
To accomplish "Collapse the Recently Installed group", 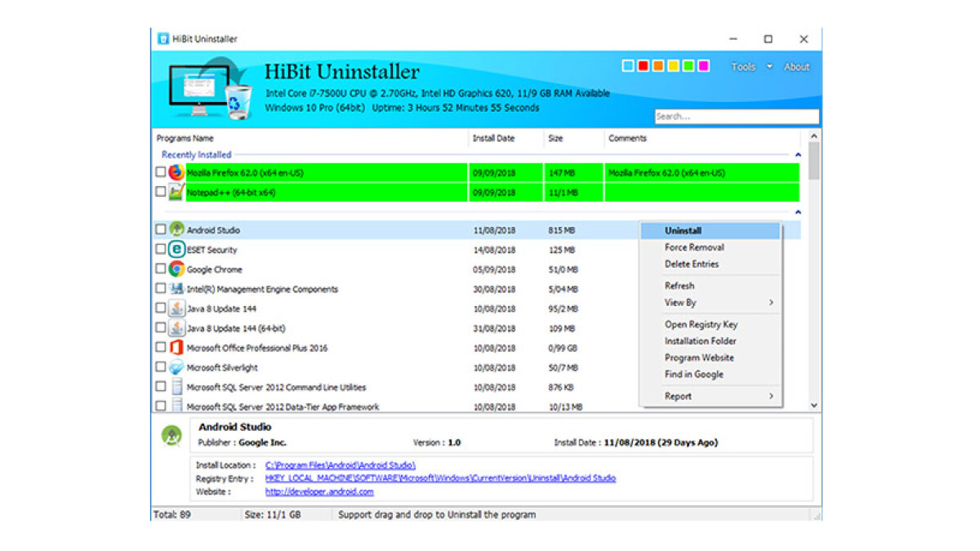I will pyautogui.click(x=798, y=155).
